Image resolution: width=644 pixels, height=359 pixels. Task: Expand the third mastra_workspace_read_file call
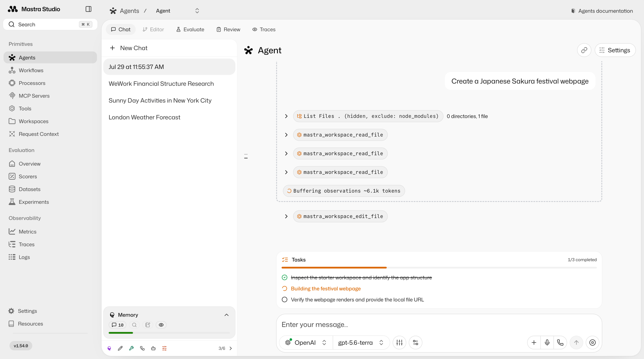click(x=286, y=172)
